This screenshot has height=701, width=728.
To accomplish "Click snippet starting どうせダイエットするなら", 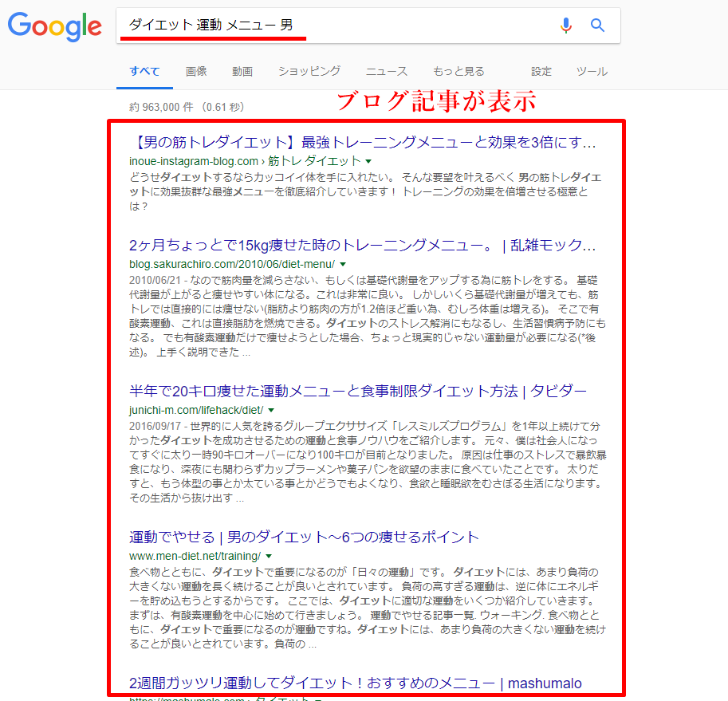I will pos(365,191).
